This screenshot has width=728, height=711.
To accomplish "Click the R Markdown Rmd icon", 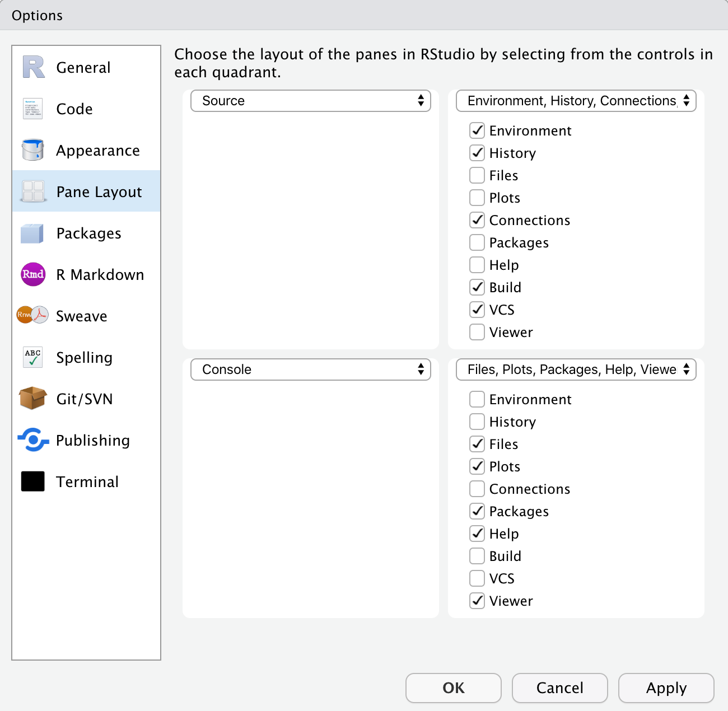I will pyautogui.click(x=32, y=274).
